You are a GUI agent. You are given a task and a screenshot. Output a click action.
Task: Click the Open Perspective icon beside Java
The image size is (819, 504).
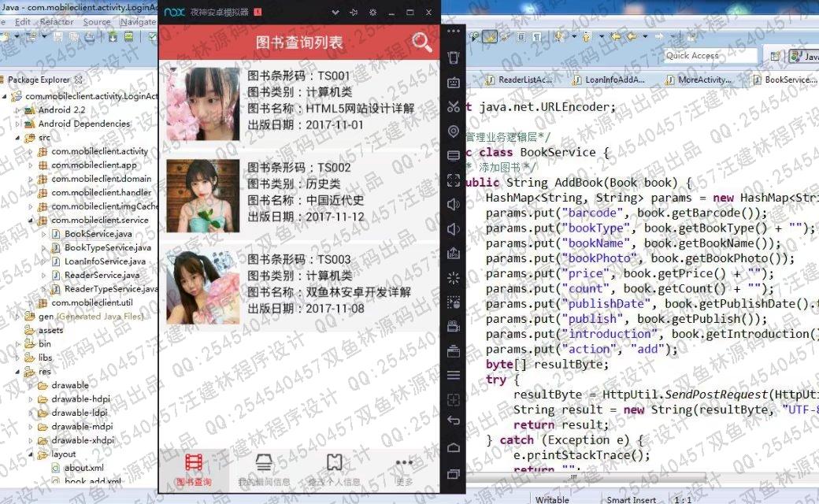point(776,56)
